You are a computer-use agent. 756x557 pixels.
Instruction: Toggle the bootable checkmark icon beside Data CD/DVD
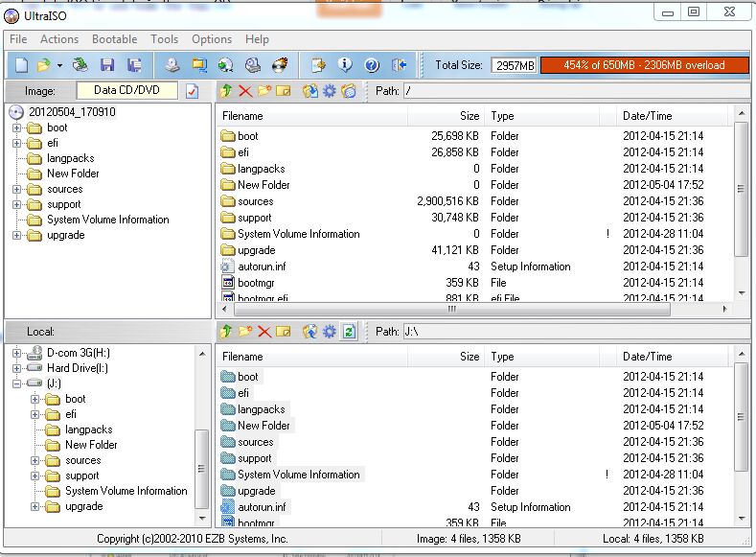point(192,91)
